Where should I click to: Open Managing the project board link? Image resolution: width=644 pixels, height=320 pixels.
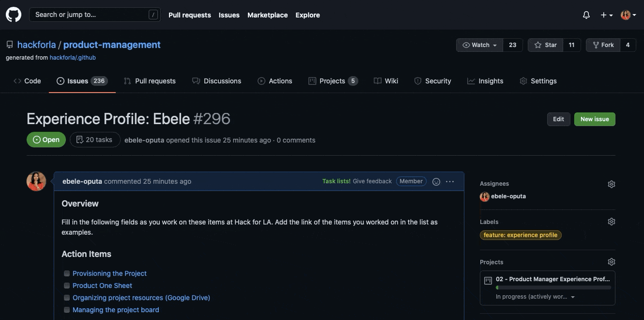click(x=116, y=310)
